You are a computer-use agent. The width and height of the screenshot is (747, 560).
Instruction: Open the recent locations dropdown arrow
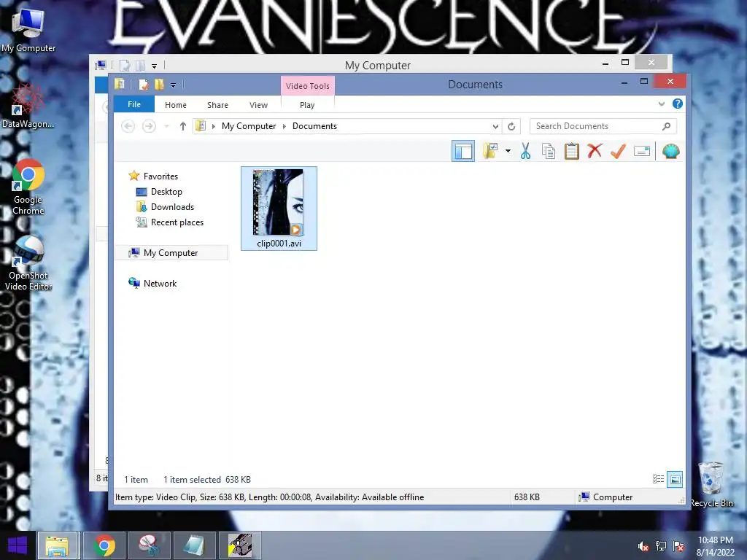(x=166, y=126)
